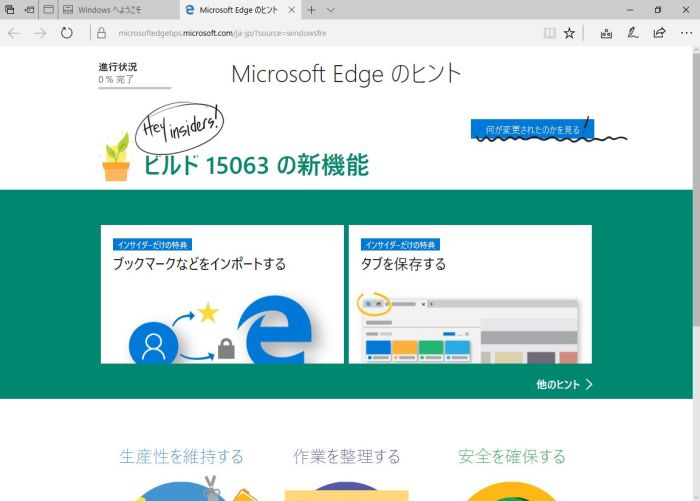The width and height of the screenshot is (700, 501).
Task: Click the Refresh page icon
Action: tap(66, 33)
